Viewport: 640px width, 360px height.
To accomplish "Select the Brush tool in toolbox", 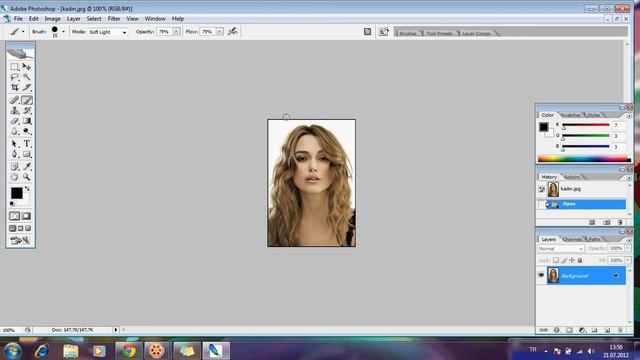I will [27, 100].
